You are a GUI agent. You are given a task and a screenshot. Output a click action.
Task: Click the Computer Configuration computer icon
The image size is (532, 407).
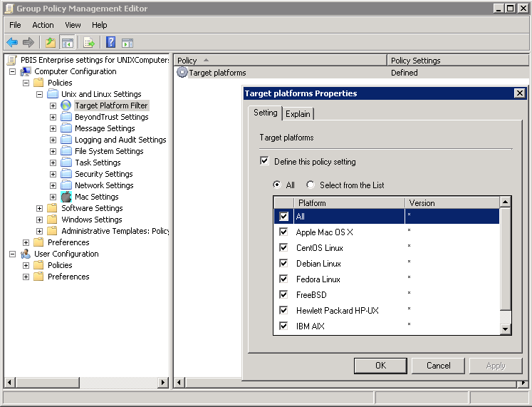coord(26,71)
